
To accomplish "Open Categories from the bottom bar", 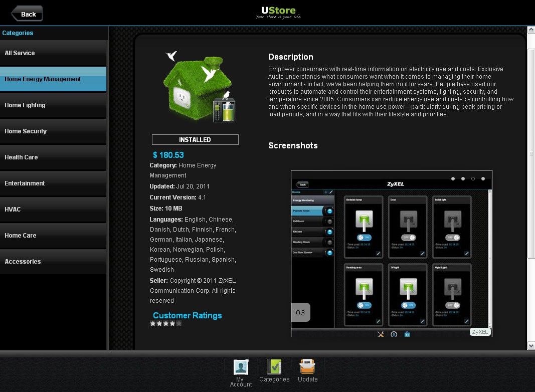I will (x=274, y=371).
